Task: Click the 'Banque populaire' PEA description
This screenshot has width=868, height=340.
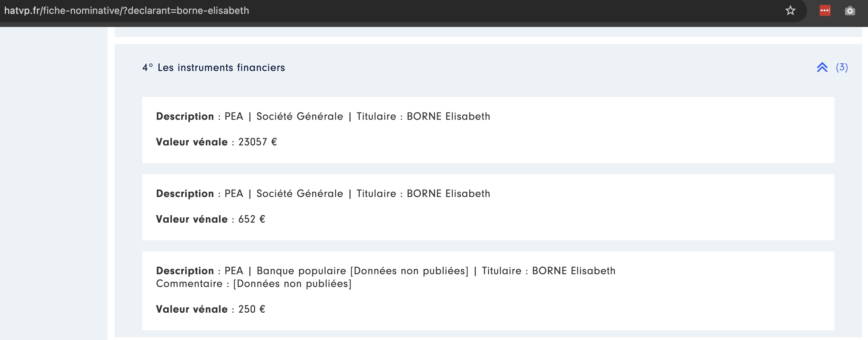Action: (301, 271)
